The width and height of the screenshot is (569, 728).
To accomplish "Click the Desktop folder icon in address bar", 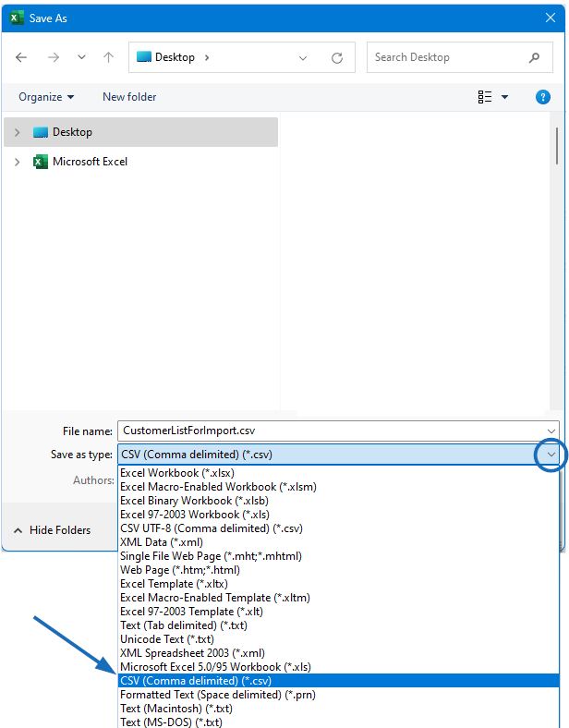I will (144, 56).
